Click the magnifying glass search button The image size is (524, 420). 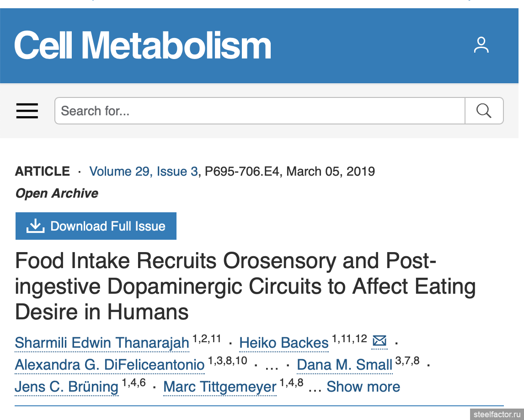click(x=484, y=111)
